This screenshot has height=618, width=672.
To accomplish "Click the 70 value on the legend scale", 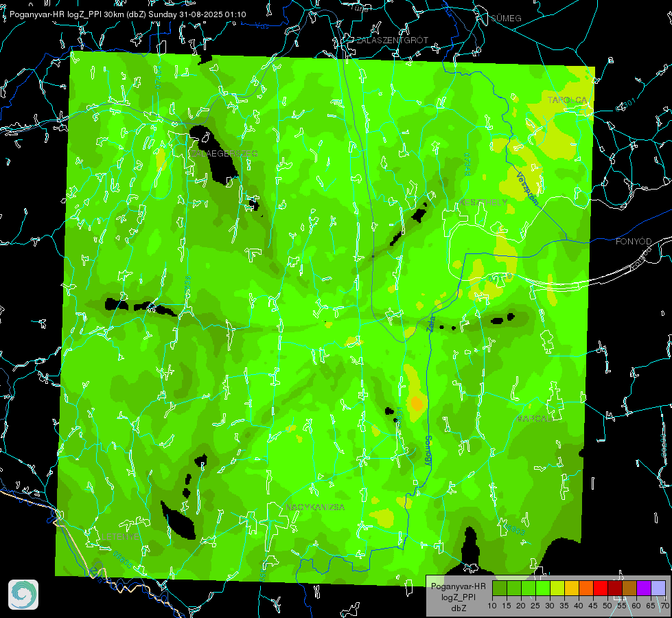I will point(665,606).
